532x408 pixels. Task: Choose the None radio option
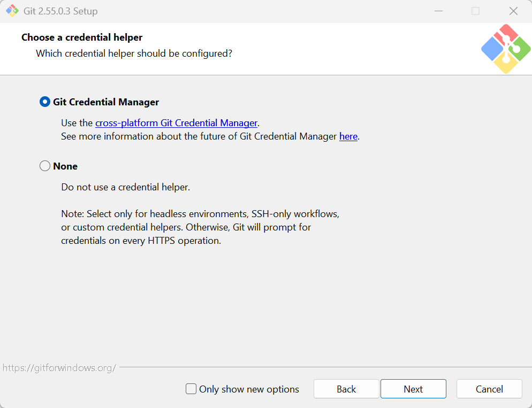pyautogui.click(x=45, y=166)
